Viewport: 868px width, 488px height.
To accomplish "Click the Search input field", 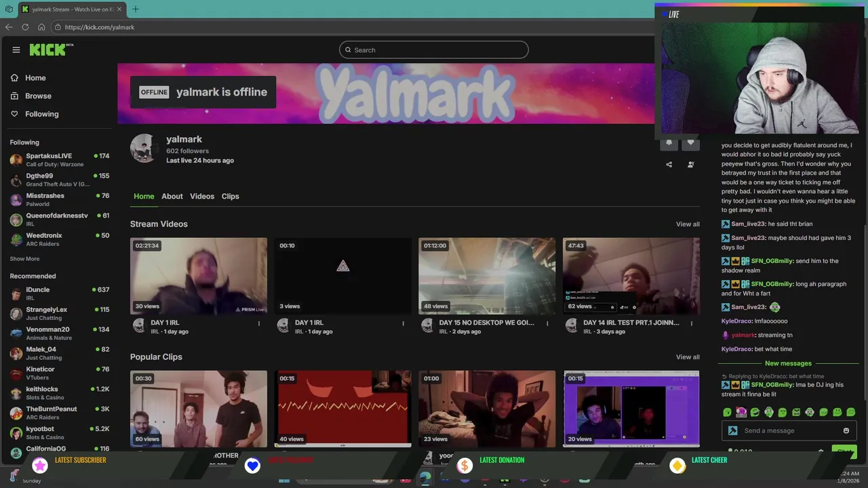I will 434,49.
